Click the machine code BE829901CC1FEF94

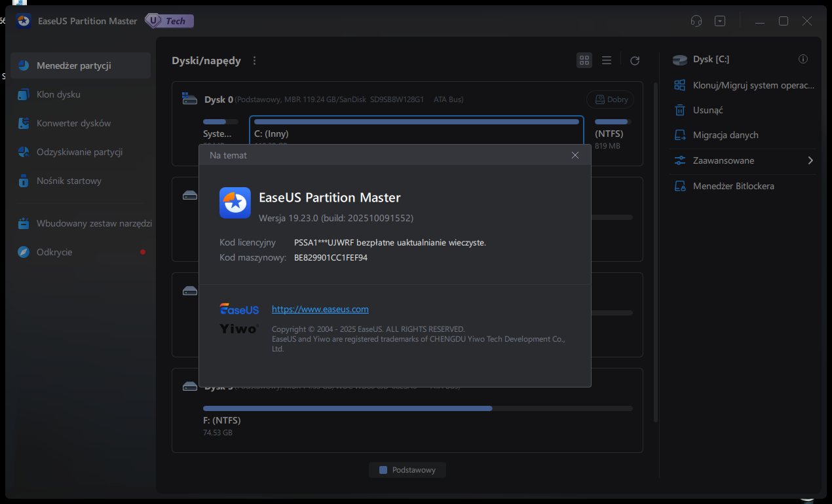[x=331, y=258]
